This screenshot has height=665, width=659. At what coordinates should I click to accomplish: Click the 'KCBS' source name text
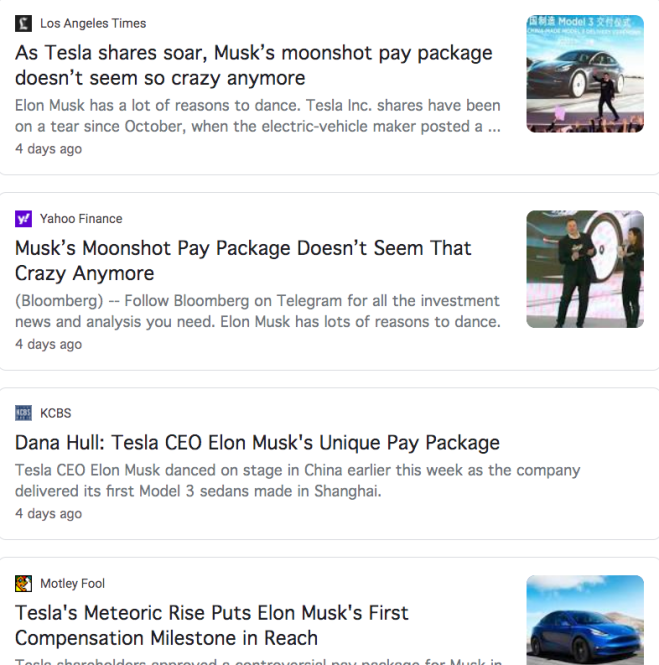coord(56,413)
